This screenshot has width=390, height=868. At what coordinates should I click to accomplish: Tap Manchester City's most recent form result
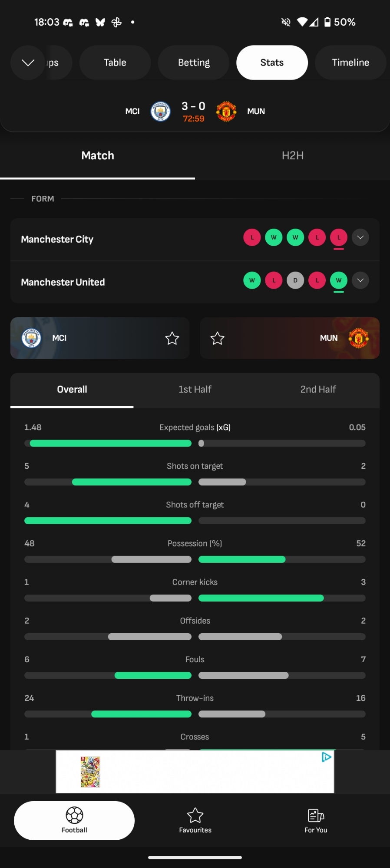tap(339, 237)
